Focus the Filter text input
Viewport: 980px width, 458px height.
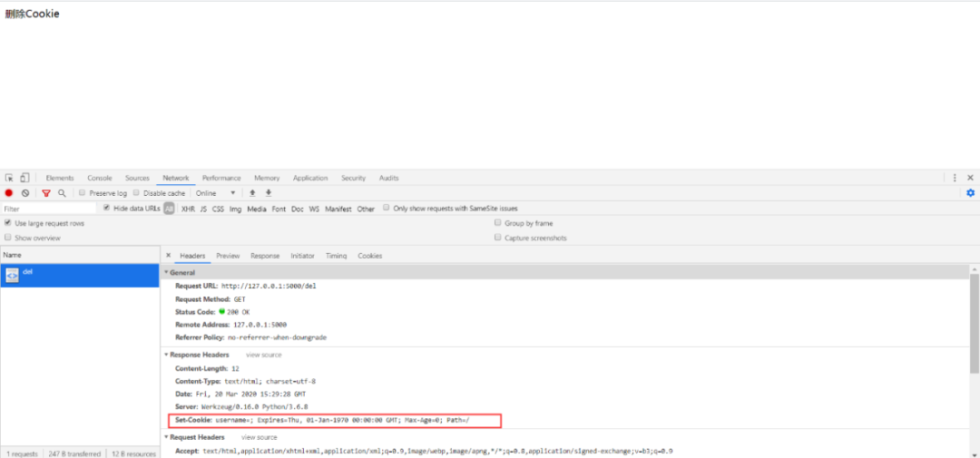click(49, 209)
